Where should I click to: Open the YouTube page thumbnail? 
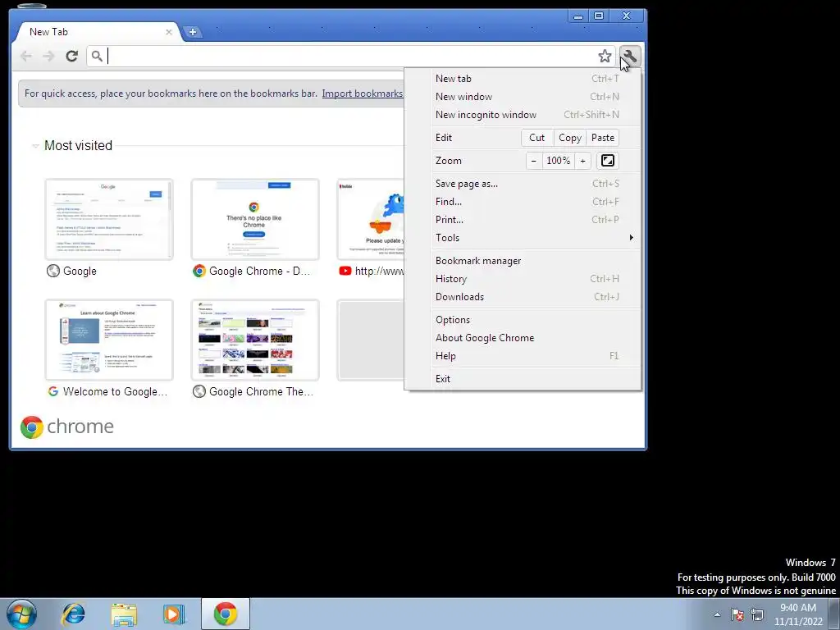[371, 220]
